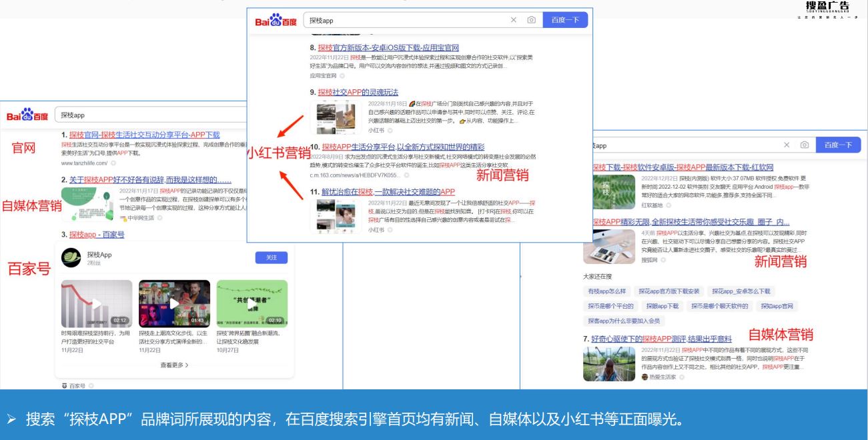Click the Baidu logo in the left search panel
The height and width of the screenshot is (440, 868).
pos(27,115)
